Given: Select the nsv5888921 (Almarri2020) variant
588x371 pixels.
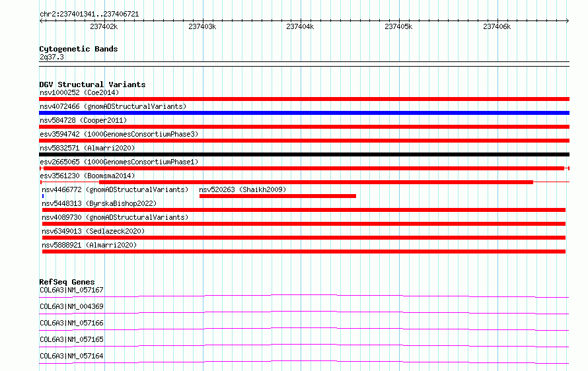Looking at the screenshot, I should point(89,245).
